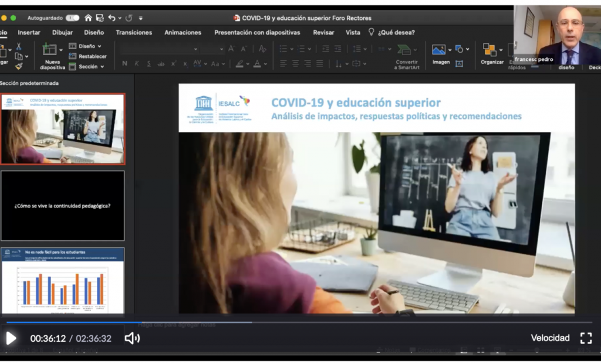Justify the paragraph text

[x=320, y=63]
